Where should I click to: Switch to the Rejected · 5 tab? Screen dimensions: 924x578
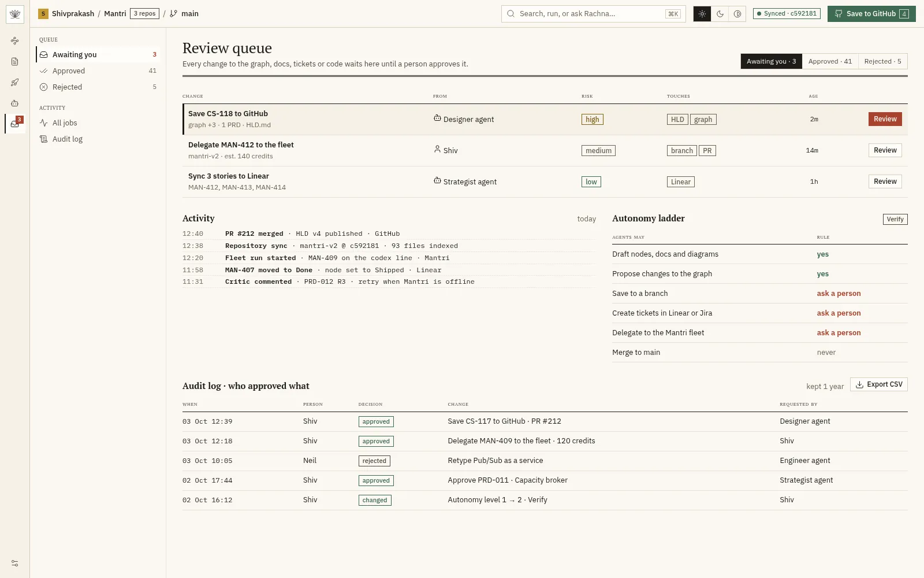(x=882, y=61)
